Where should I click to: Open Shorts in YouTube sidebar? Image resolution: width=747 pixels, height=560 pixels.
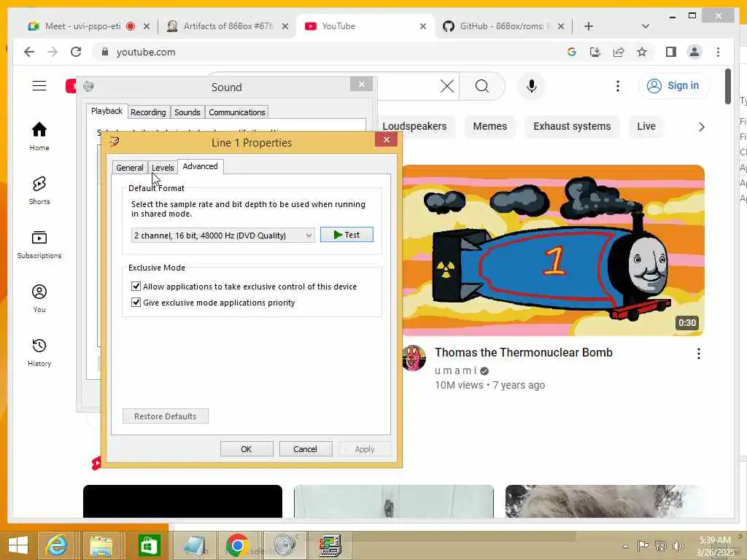pyautogui.click(x=39, y=190)
